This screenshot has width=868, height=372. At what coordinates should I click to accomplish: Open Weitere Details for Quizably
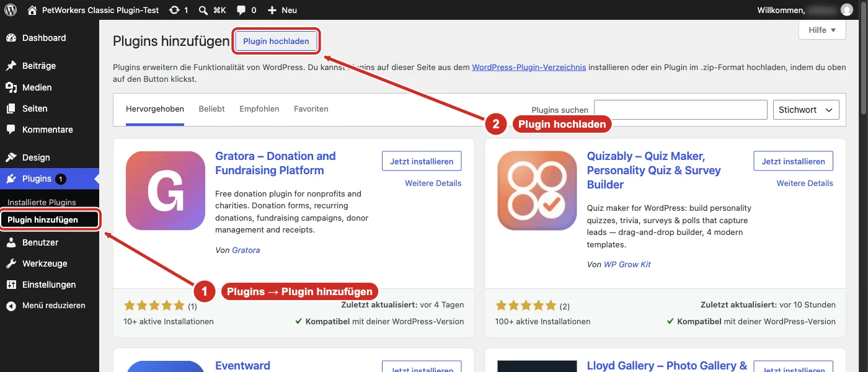(x=805, y=184)
